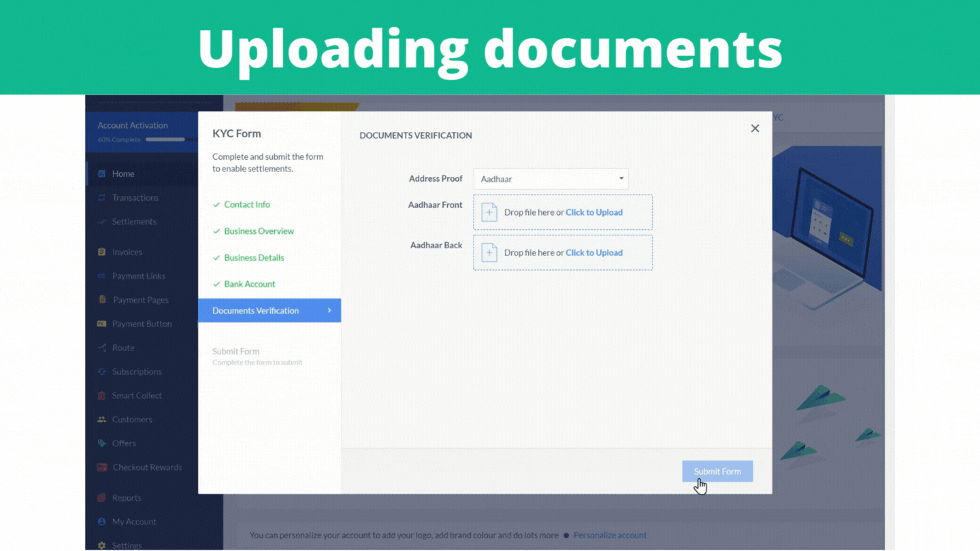Click chevron on Documents Verification step
The width and height of the screenshot is (980, 551).
(x=329, y=311)
